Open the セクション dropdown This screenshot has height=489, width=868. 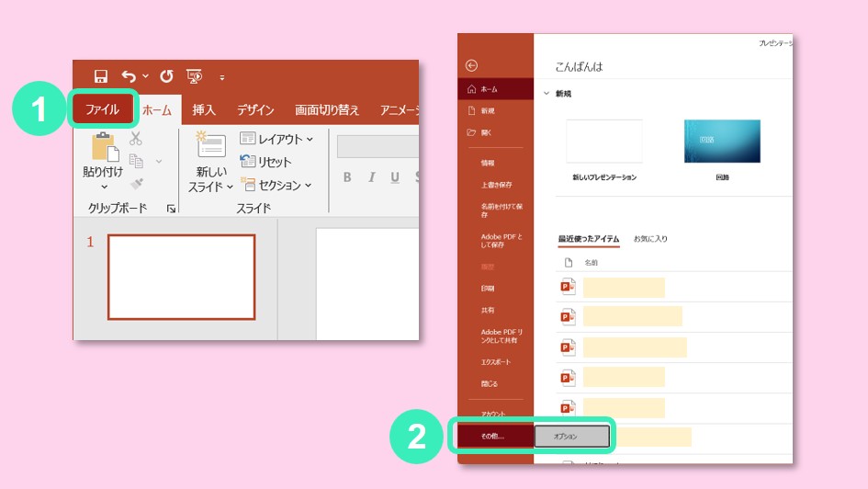(x=276, y=185)
